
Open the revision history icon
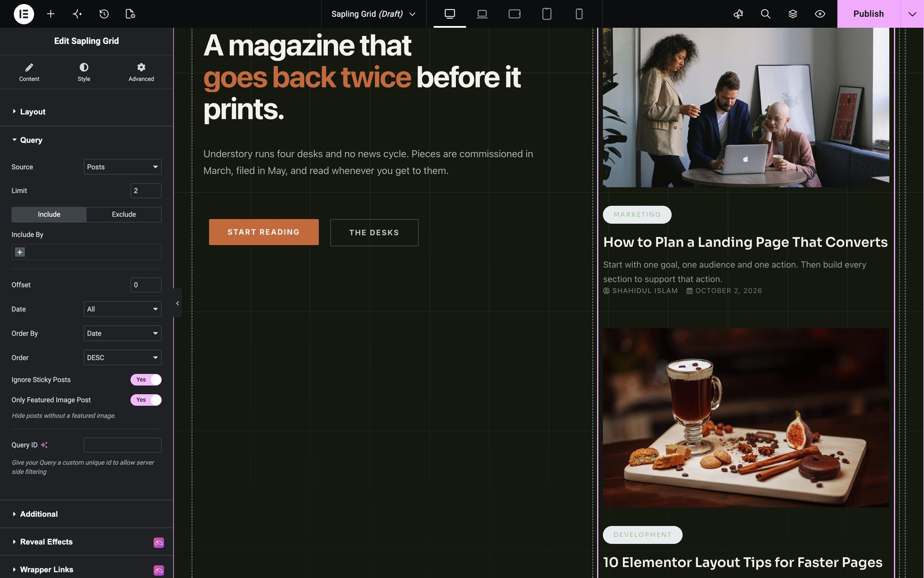104,14
